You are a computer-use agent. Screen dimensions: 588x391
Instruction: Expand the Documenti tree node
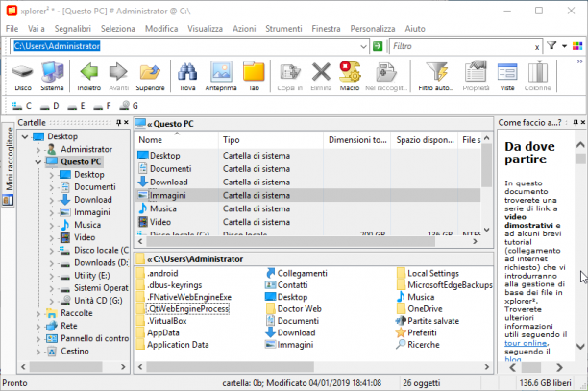(x=51, y=187)
